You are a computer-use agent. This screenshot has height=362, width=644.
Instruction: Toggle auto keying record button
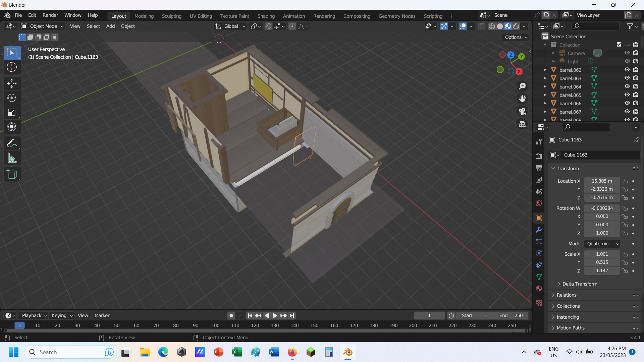(x=231, y=315)
